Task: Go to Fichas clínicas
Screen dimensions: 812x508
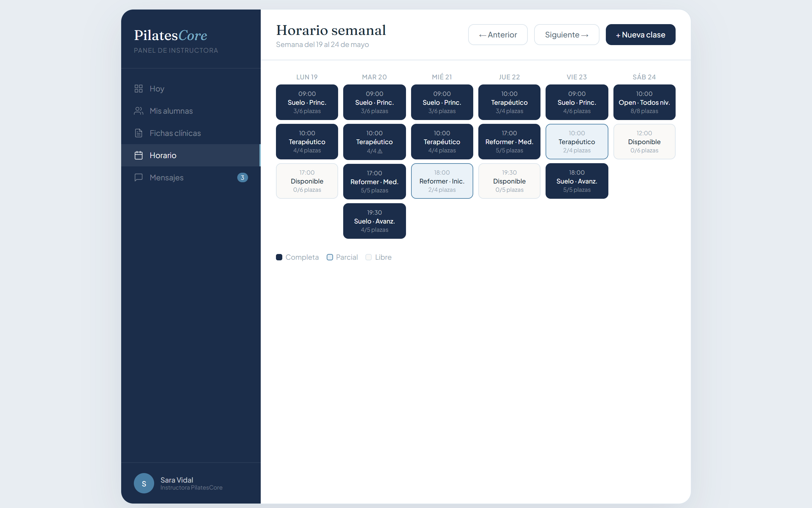Action: (191, 133)
